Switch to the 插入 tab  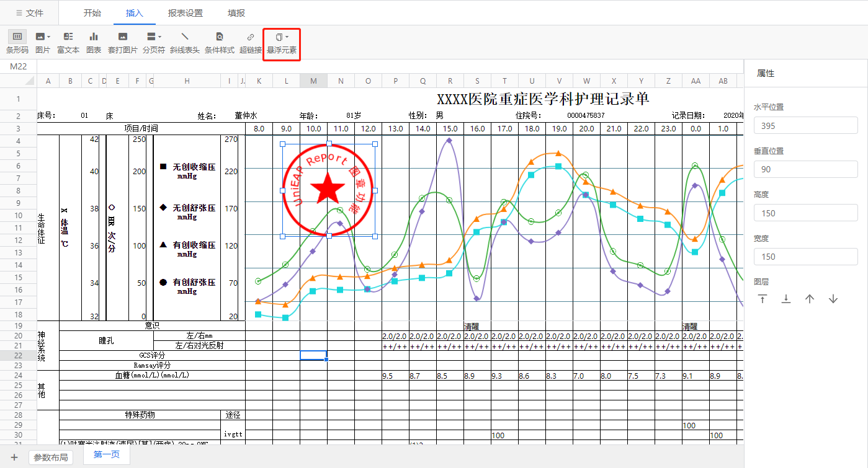[x=135, y=12]
